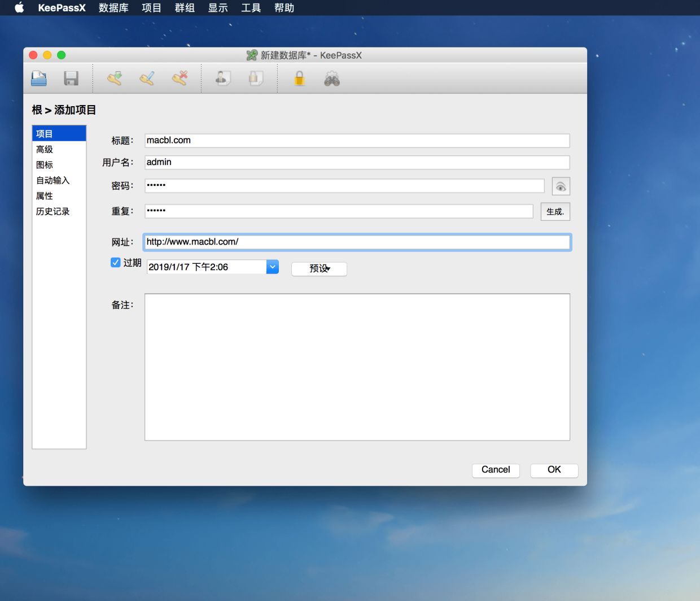This screenshot has height=601, width=700.
Task: Click the 密码 password field
Action: [x=344, y=185]
